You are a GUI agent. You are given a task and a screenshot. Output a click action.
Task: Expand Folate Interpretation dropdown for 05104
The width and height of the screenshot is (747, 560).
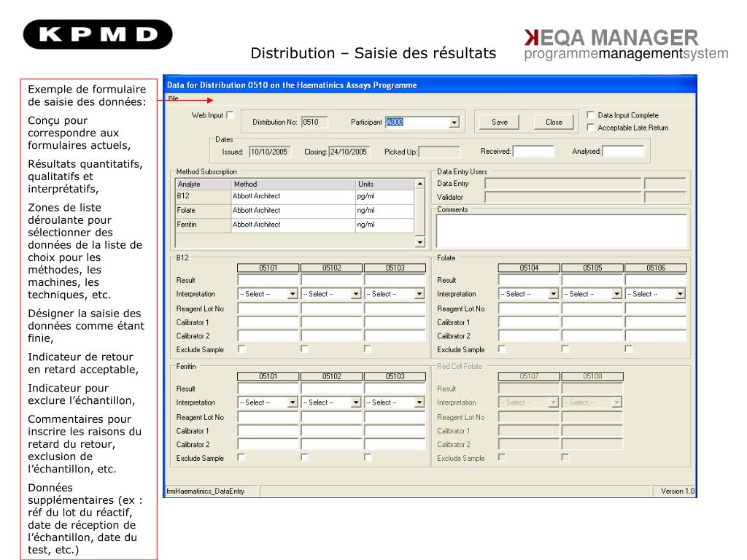click(x=553, y=295)
